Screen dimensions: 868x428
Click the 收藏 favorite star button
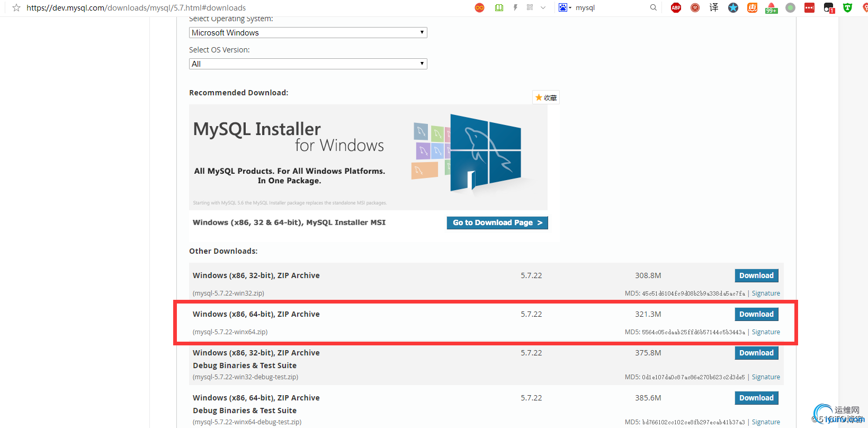point(546,97)
